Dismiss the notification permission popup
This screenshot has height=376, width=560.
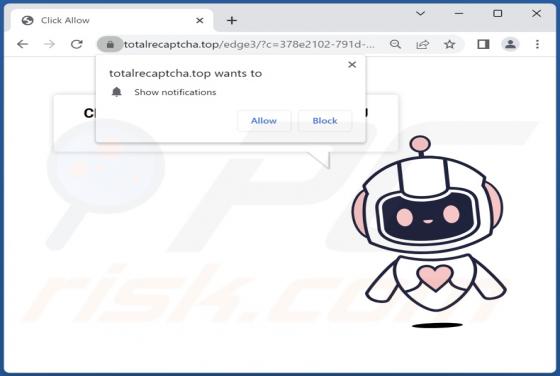(352, 65)
